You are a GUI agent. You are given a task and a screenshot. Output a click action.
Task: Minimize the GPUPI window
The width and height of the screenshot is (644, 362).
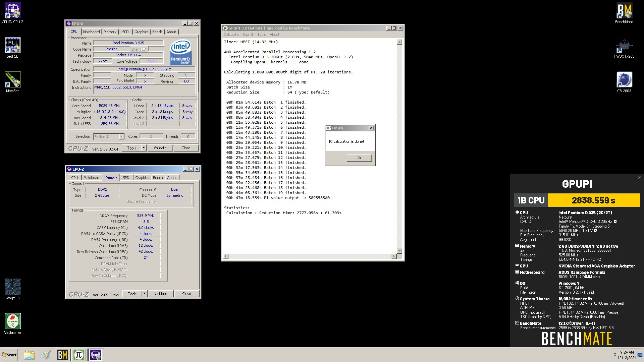click(x=388, y=28)
